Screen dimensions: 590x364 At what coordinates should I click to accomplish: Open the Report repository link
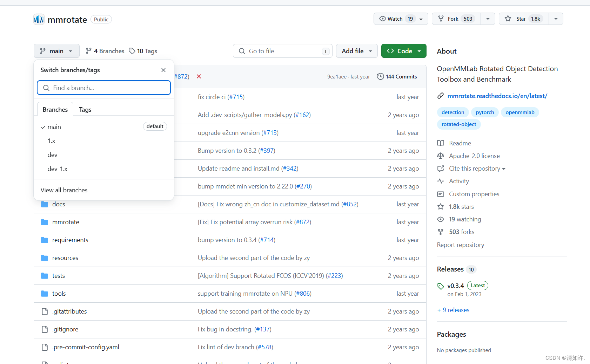(x=461, y=245)
